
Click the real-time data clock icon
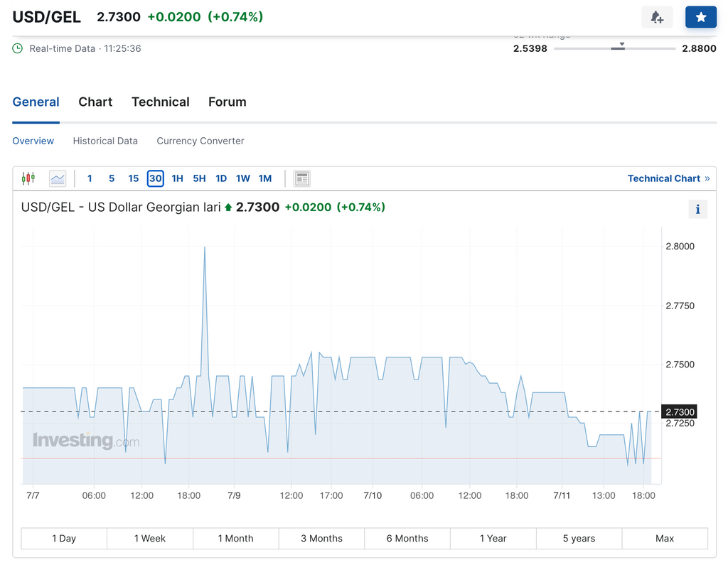pos(18,48)
